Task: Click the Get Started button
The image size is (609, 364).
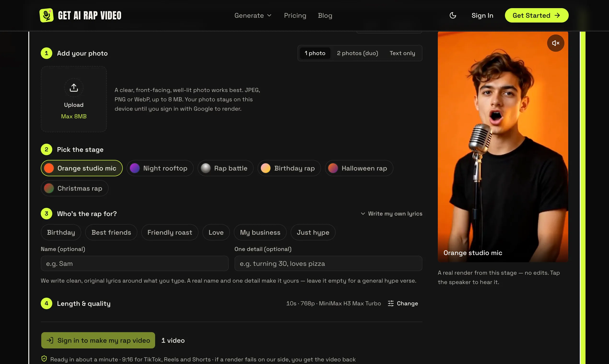Action: click(x=537, y=16)
